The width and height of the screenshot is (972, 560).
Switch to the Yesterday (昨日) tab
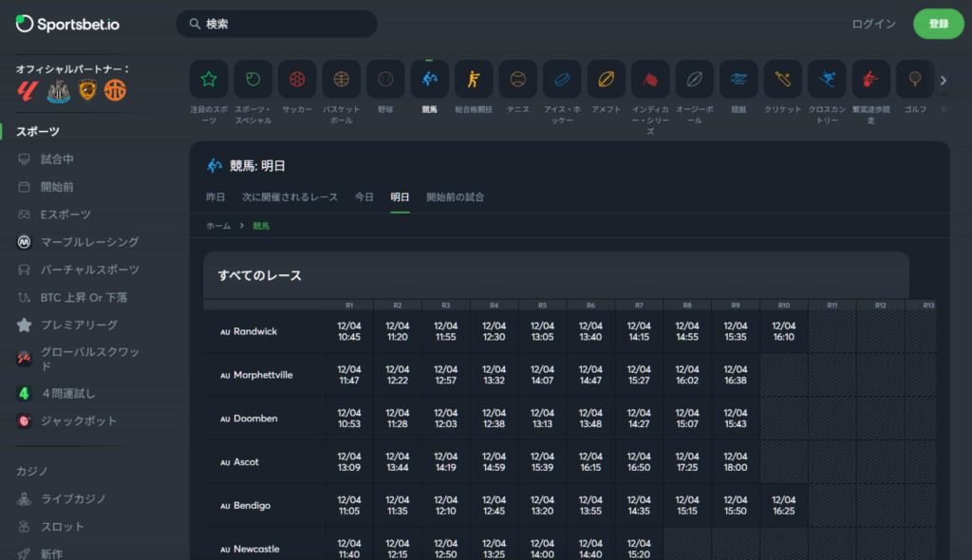215,197
